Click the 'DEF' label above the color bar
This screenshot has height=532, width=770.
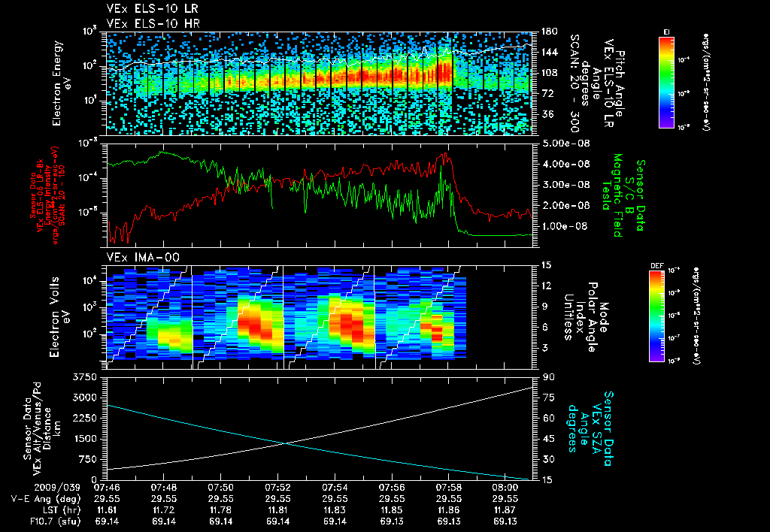(656, 266)
